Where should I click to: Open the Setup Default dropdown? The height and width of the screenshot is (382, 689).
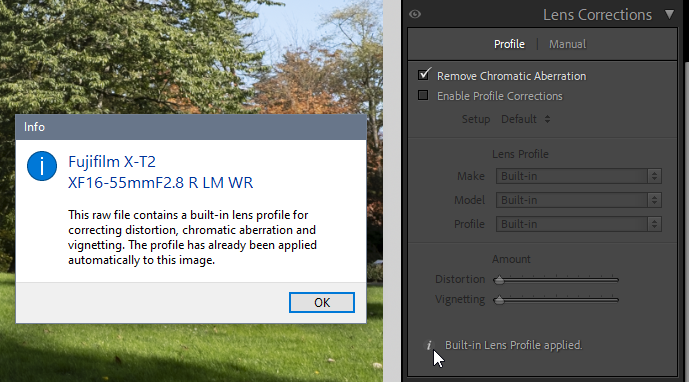tap(526, 119)
